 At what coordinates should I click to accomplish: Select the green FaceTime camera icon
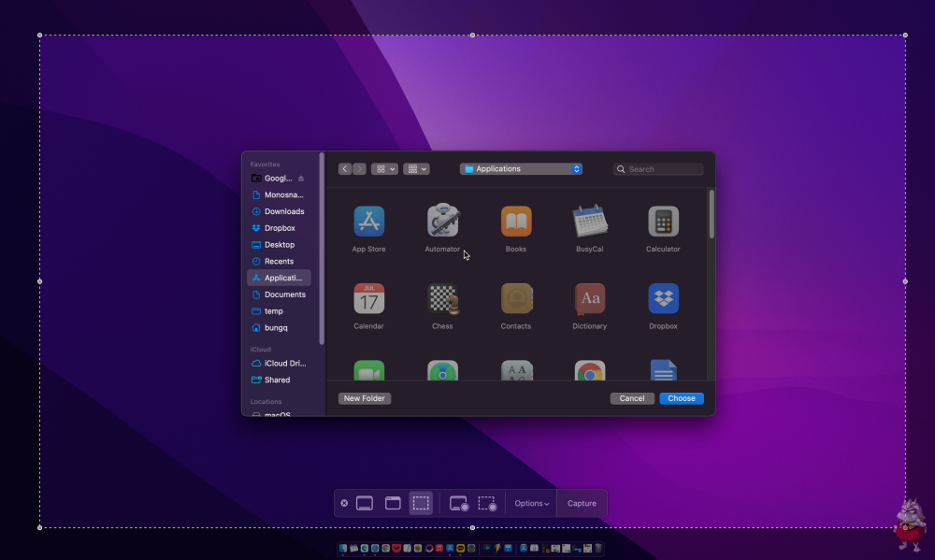point(368,370)
